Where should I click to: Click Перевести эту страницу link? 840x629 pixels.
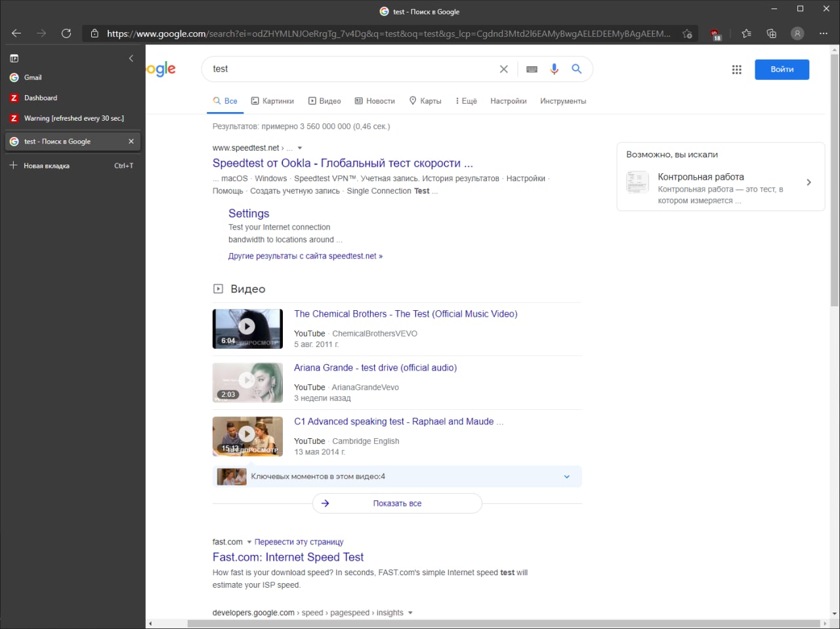point(299,542)
